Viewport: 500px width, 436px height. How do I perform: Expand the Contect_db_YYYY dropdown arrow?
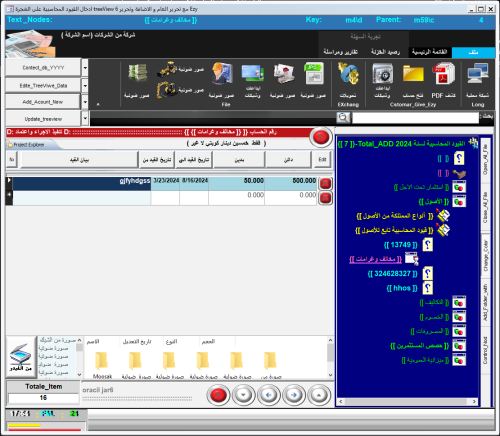(x=85, y=67)
